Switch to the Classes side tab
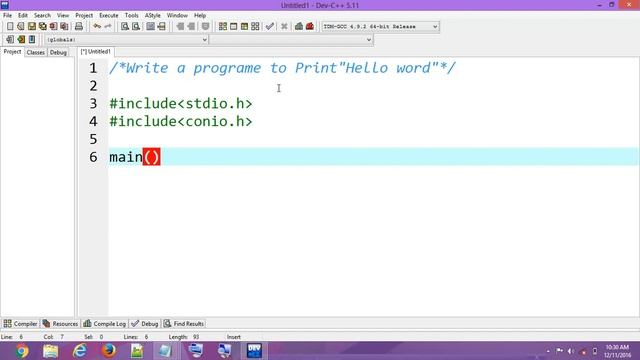 coord(36,52)
